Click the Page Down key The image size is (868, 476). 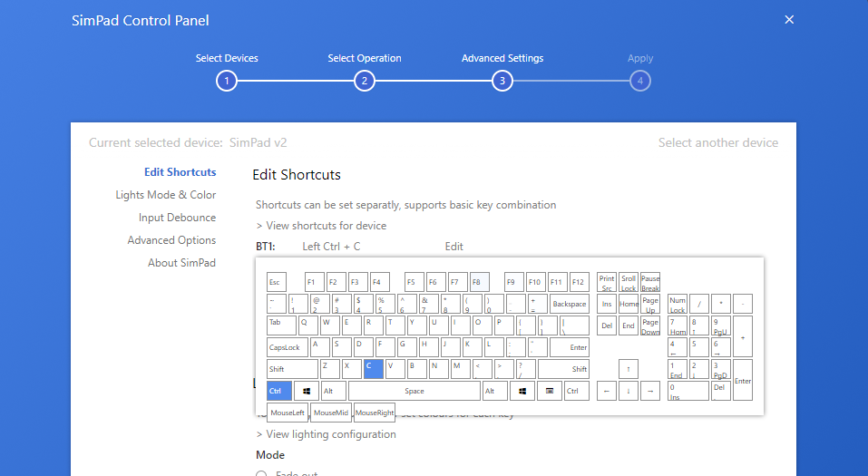click(x=650, y=325)
